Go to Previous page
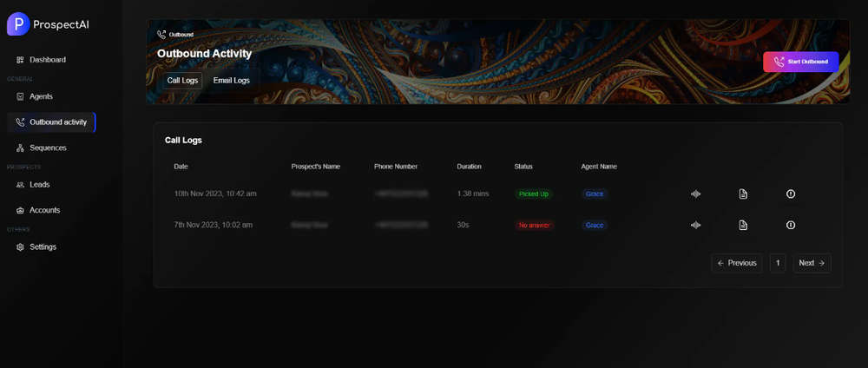The width and height of the screenshot is (868, 368). click(x=736, y=263)
